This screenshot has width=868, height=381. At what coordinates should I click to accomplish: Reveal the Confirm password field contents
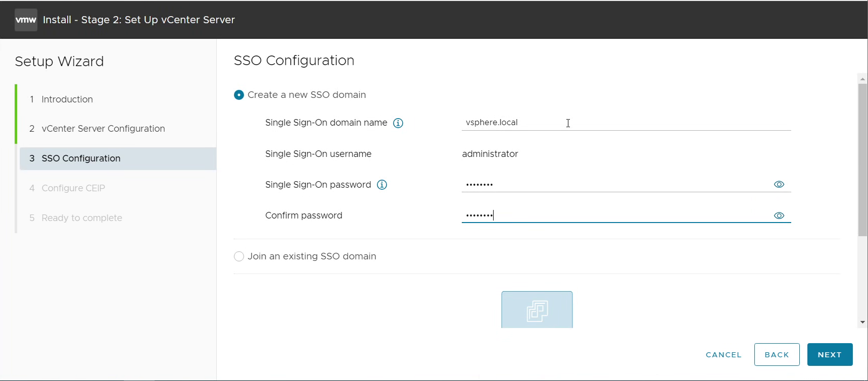[x=779, y=215]
